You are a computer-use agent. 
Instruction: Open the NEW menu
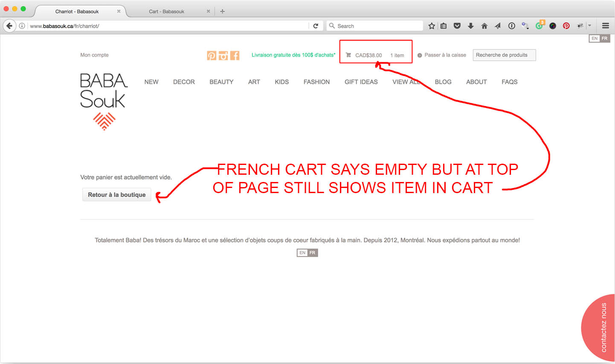151,82
